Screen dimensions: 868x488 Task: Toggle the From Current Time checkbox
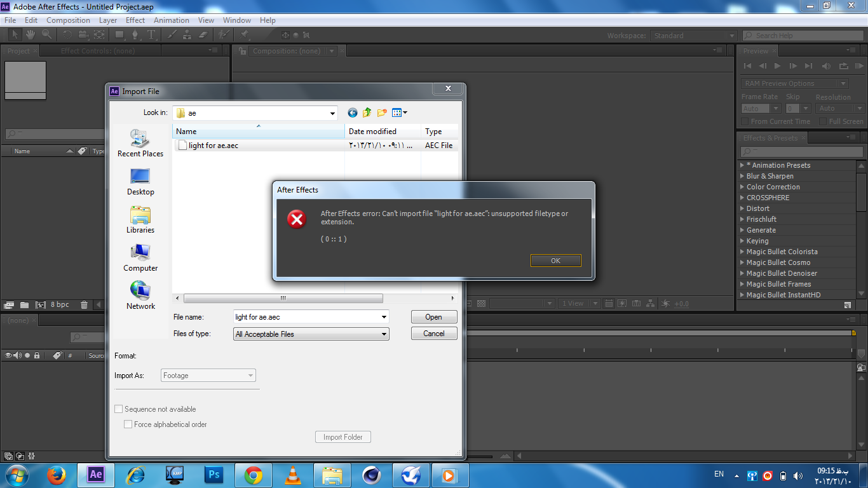(745, 121)
